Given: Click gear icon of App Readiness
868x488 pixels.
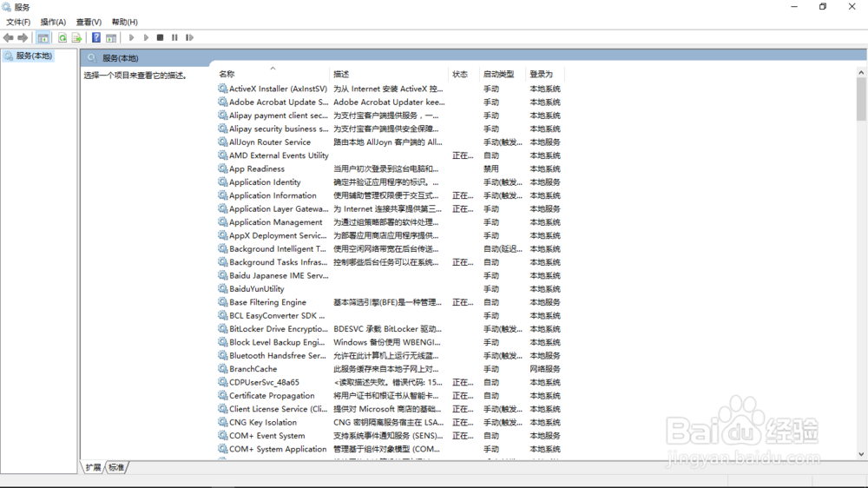Looking at the screenshot, I should click(222, 168).
